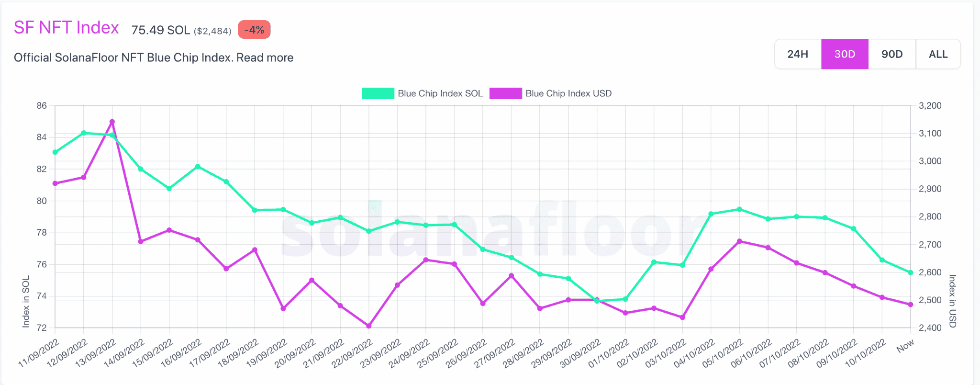Switch to the 24H time range
The image size is (980, 385).
798,54
